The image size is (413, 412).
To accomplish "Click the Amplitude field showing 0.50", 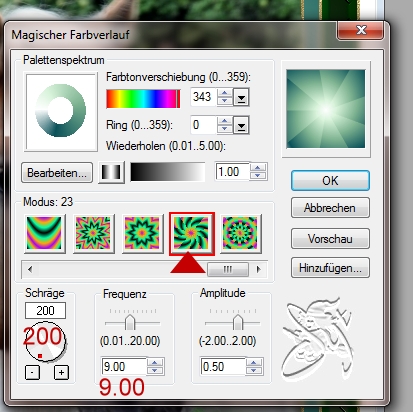I will pos(223,367).
